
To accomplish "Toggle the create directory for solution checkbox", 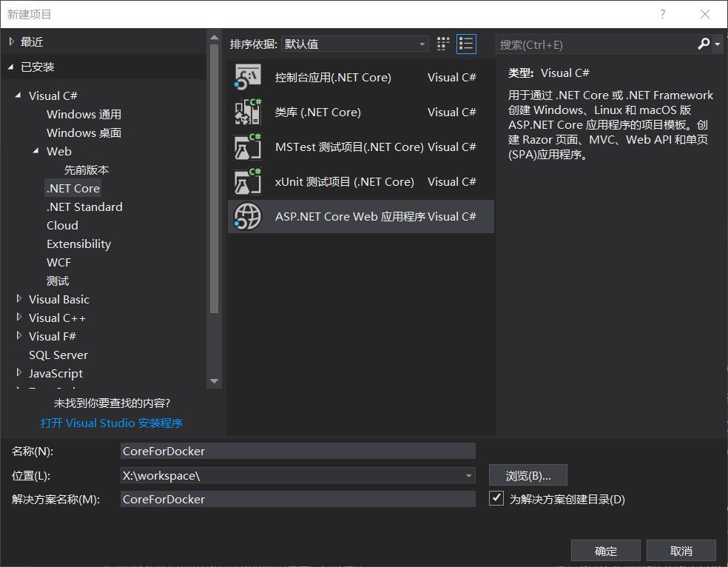I will (497, 498).
